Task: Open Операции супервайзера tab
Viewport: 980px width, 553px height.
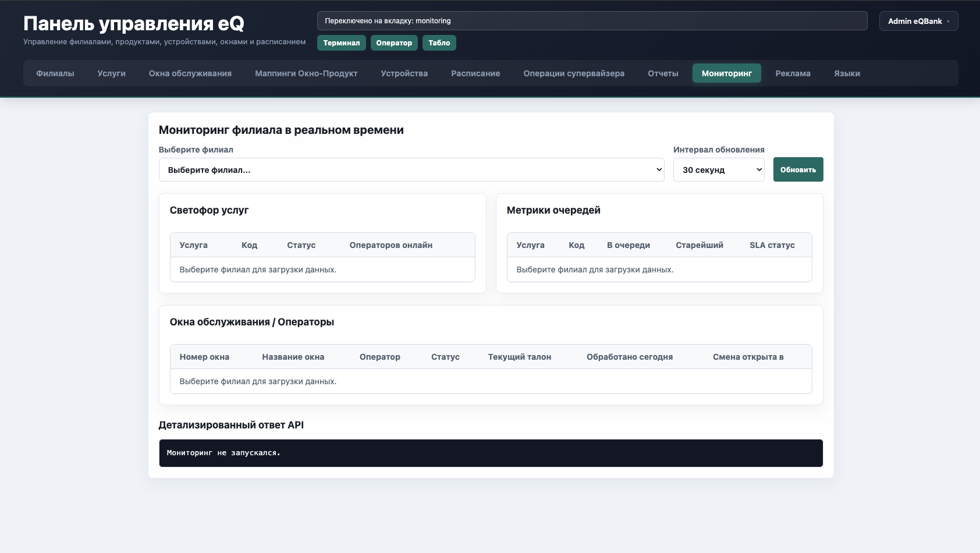Action: point(574,73)
